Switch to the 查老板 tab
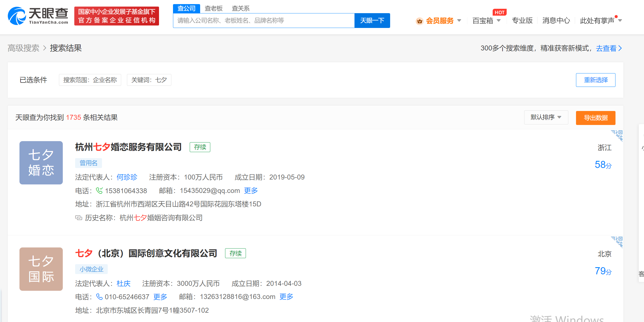The height and width of the screenshot is (322, 644). (x=213, y=8)
